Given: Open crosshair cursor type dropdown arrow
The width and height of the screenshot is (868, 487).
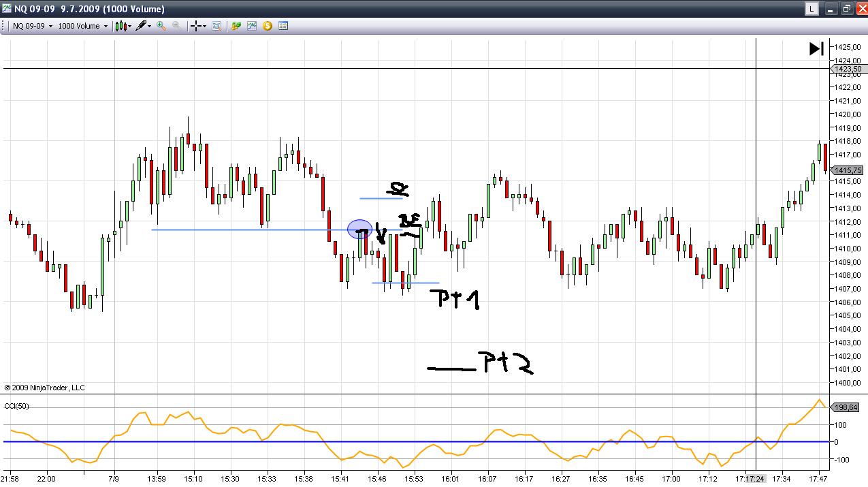Looking at the screenshot, I should point(204,27).
